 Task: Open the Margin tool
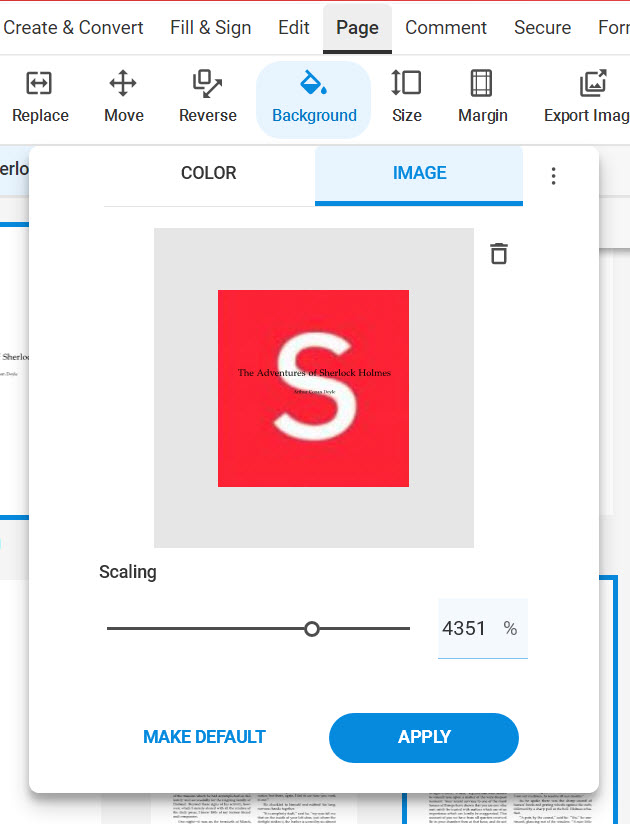coord(482,98)
